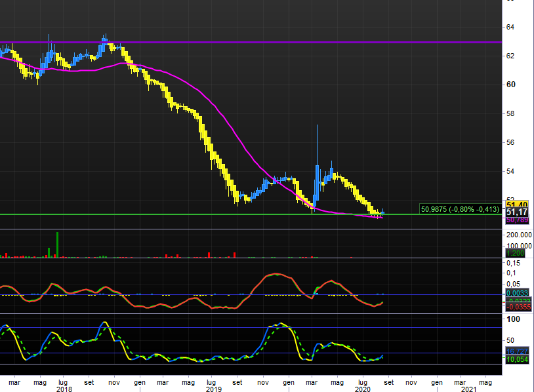The image size is (534, 392).
Task: Click the 2021 year label on time axis
Action: 468,389
